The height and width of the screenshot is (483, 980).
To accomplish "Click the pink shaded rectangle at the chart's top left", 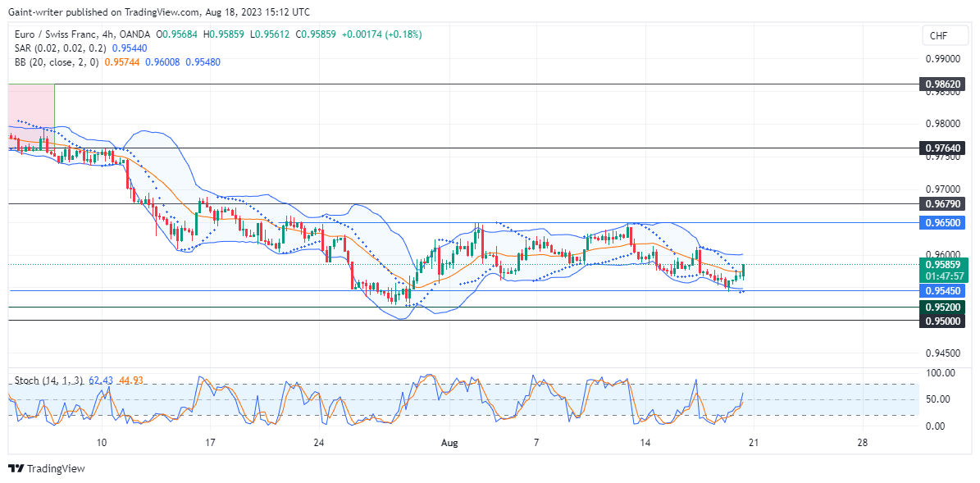I will point(31,116).
